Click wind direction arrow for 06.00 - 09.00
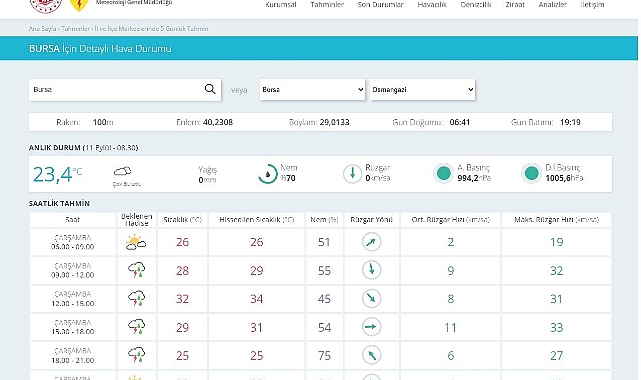 click(371, 242)
